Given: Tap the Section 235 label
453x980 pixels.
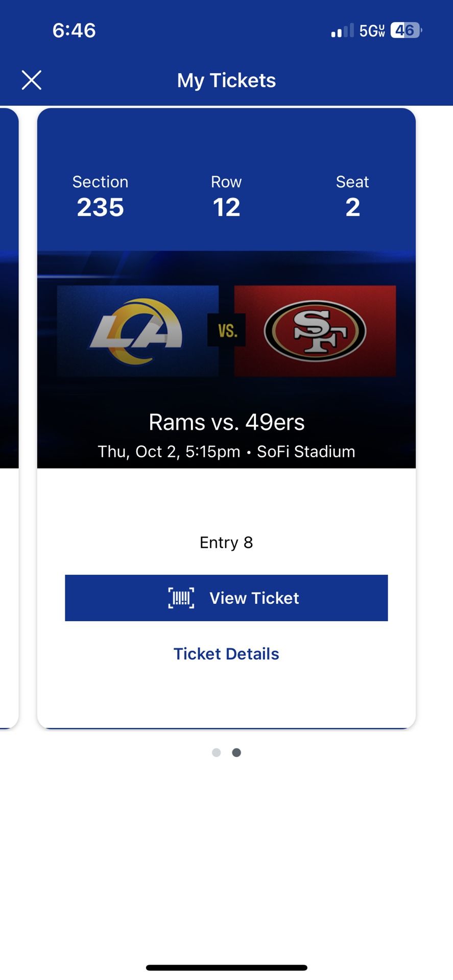Looking at the screenshot, I should pos(100,197).
